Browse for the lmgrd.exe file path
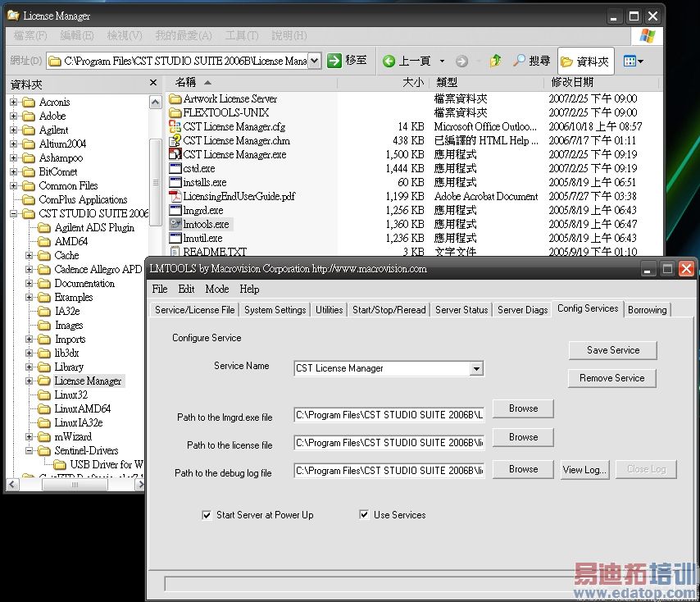 [523, 408]
